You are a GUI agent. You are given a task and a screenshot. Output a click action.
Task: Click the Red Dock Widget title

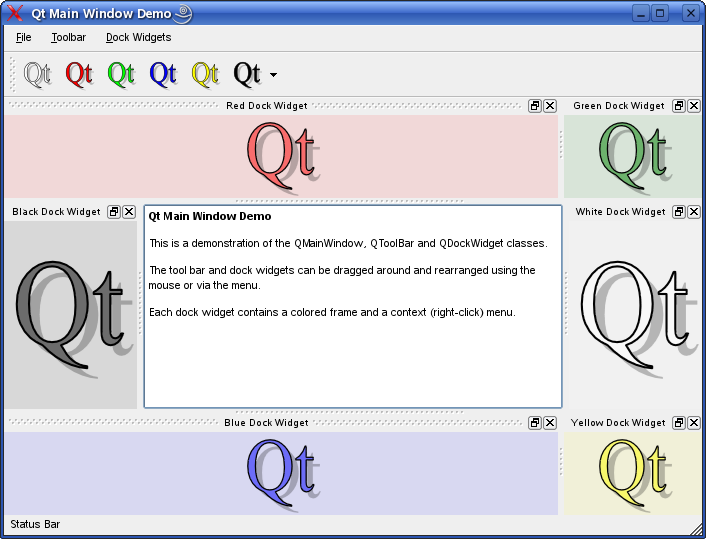click(267, 106)
